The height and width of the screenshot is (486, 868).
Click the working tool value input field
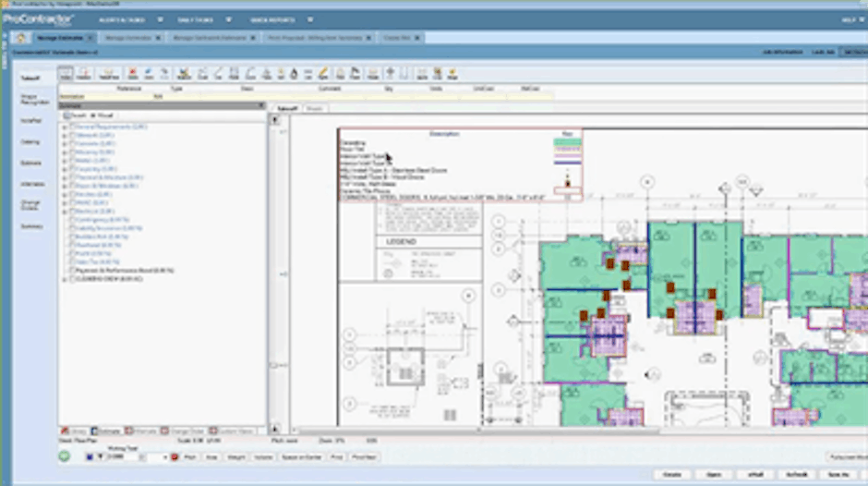[x=121, y=456]
